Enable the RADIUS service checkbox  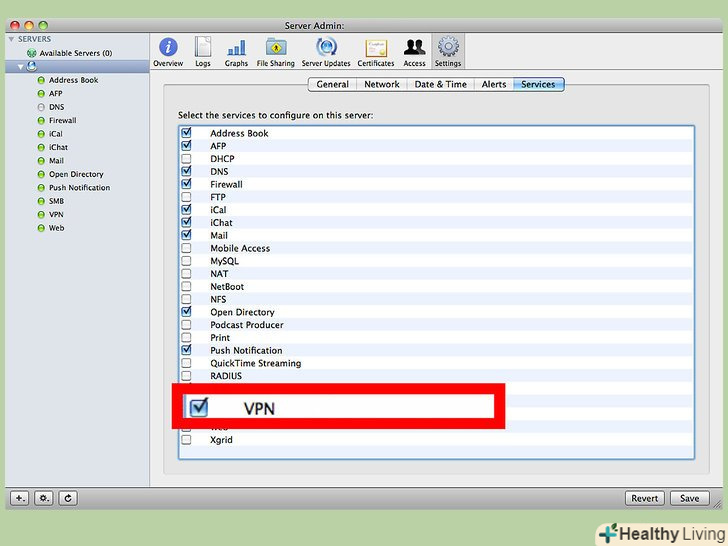point(186,376)
